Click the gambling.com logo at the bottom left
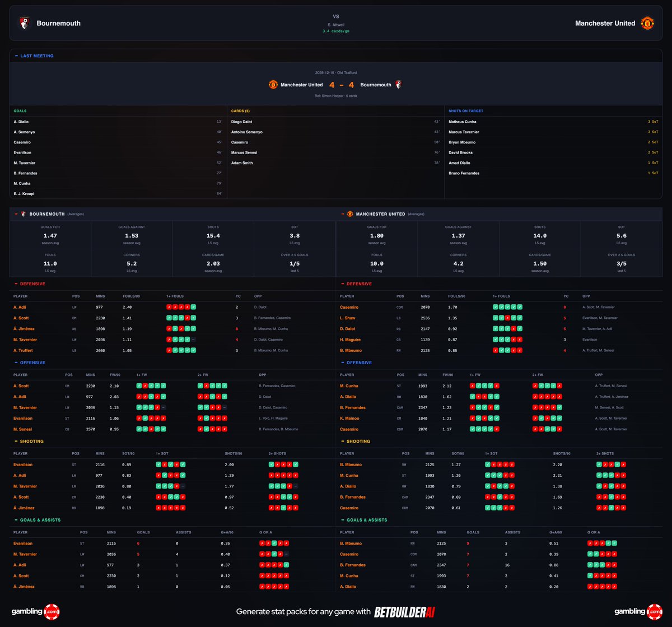672x627 pixels. click(x=35, y=612)
